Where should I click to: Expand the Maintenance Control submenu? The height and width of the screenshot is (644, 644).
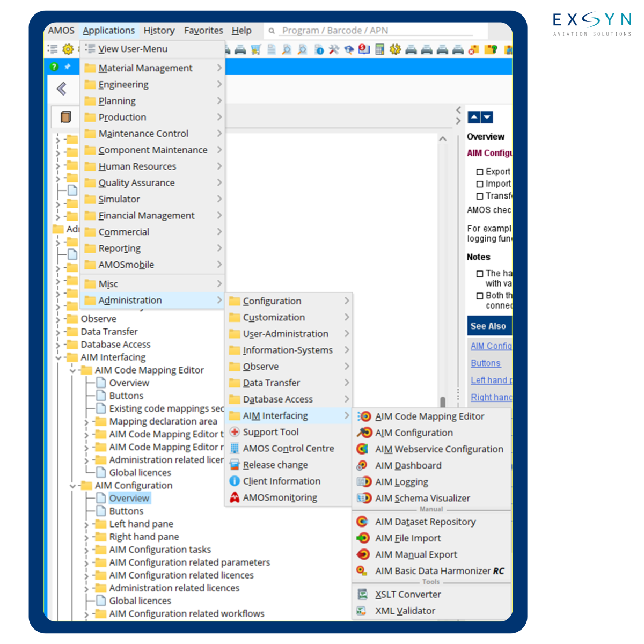pyautogui.click(x=152, y=134)
